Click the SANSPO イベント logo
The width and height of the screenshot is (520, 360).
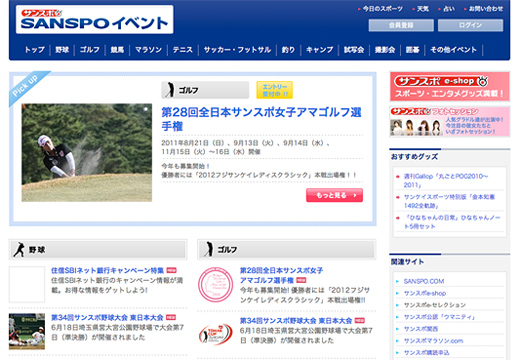tap(95, 19)
